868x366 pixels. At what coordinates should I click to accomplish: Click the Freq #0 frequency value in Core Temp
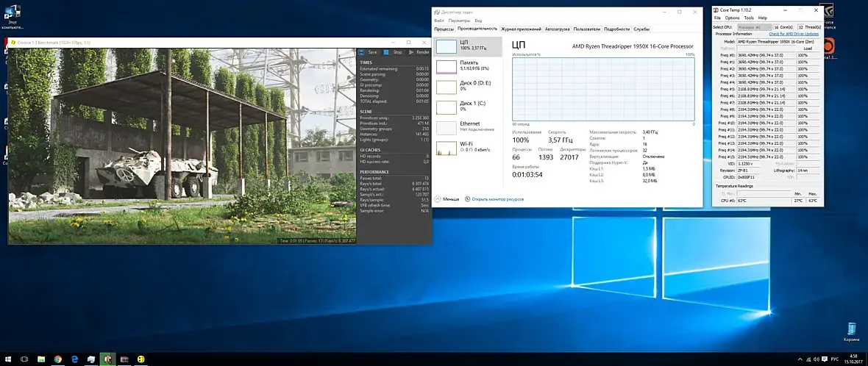(766, 54)
